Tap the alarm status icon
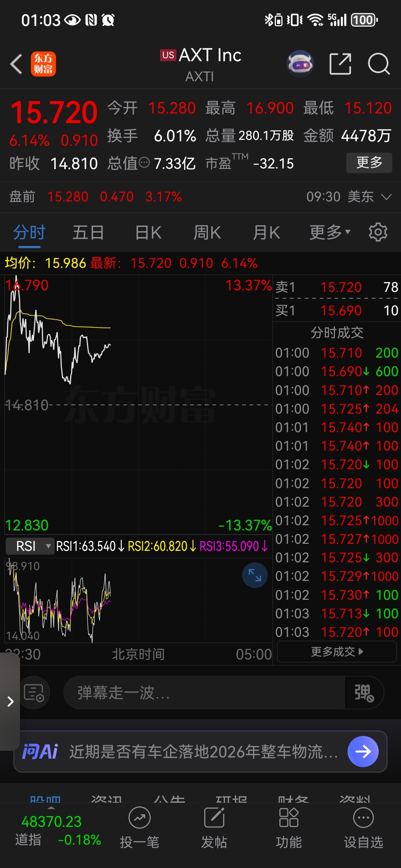401x868 pixels. [108, 20]
